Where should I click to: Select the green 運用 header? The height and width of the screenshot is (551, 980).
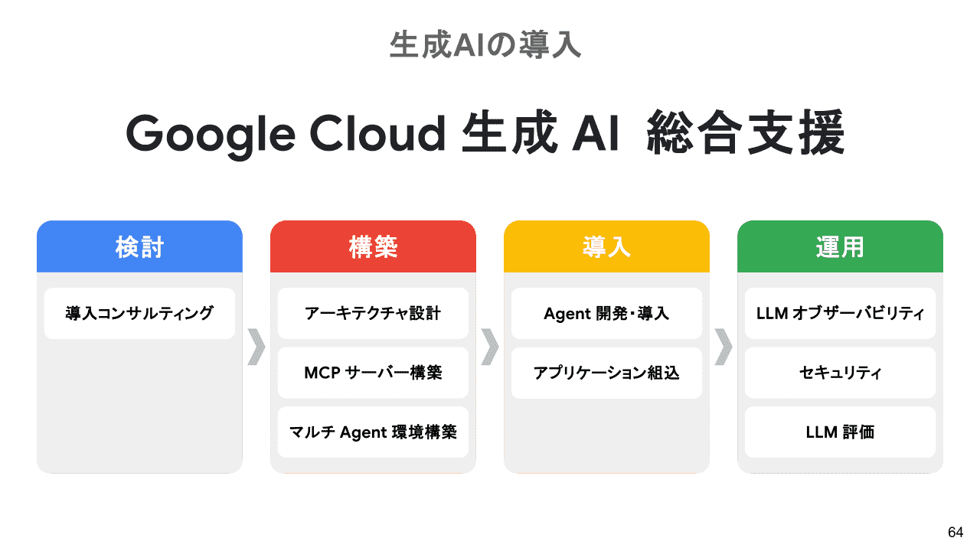pos(840,246)
